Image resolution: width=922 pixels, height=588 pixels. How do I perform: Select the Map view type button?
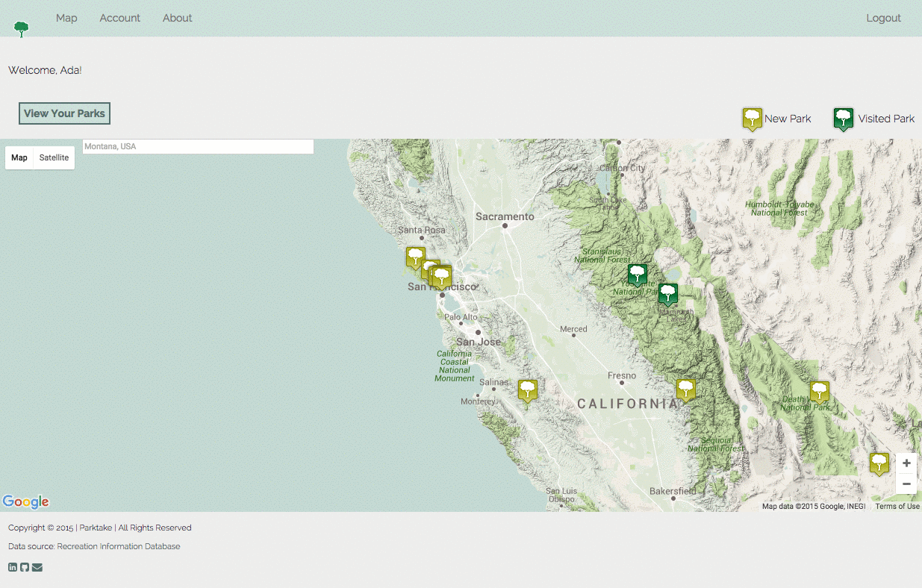tap(19, 157)
